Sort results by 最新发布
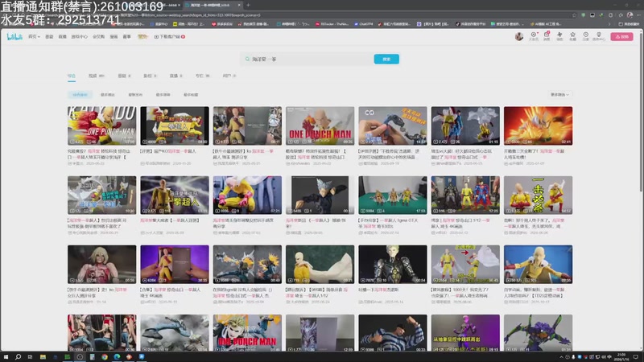The image size is (644, 362). [135, 95]
